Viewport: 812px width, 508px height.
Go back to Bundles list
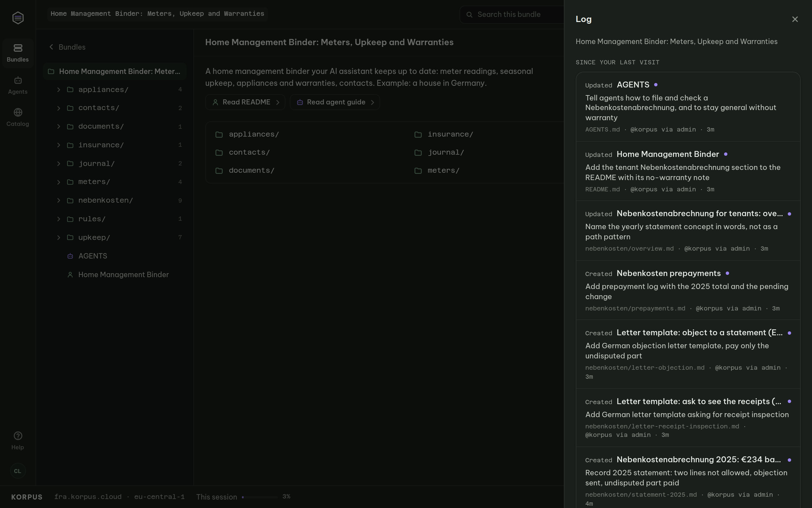67,47
